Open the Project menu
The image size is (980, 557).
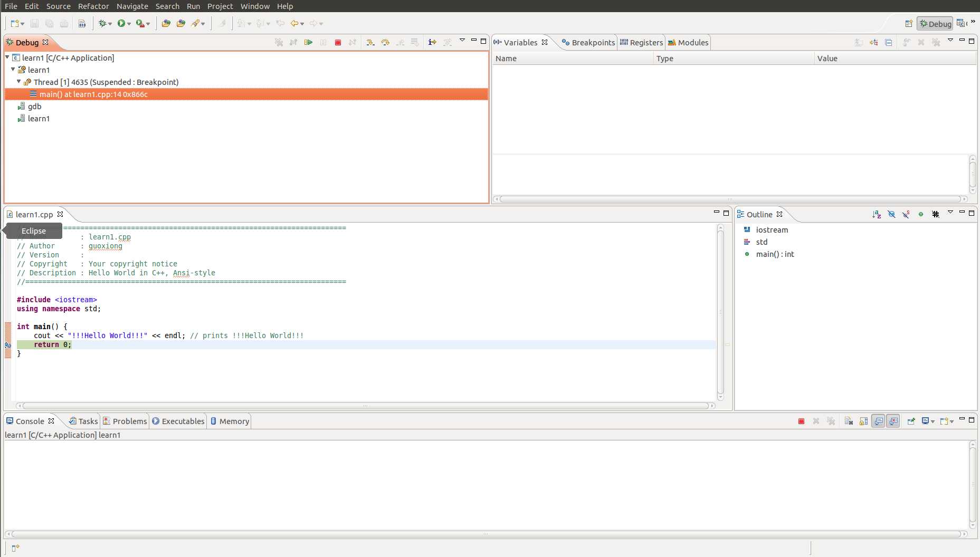click(x=220, y=6)
